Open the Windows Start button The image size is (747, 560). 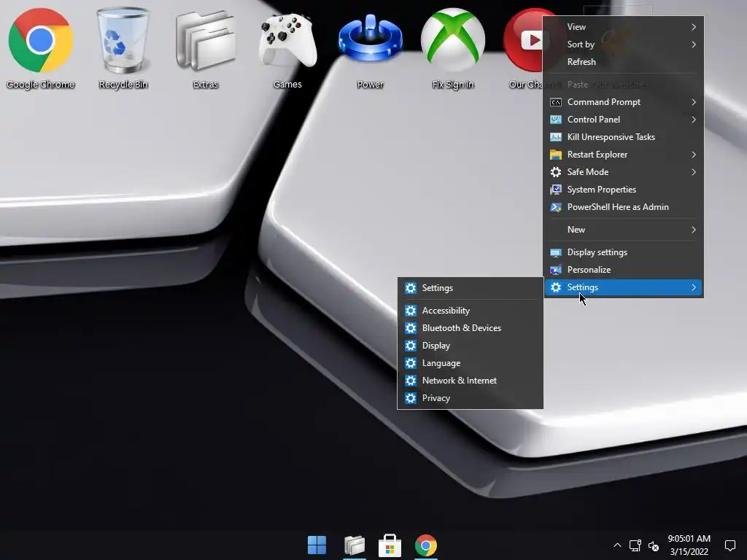(317, 545)
